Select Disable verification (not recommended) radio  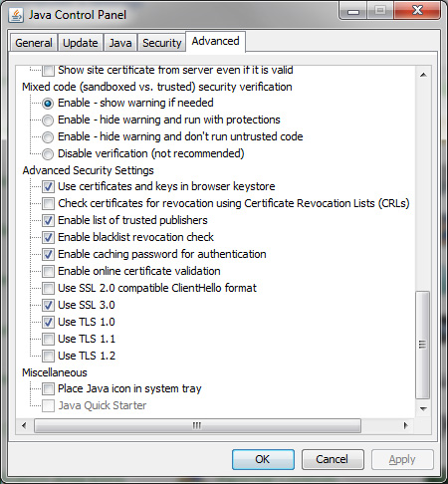pyautogui.click(x=48, y=153)
